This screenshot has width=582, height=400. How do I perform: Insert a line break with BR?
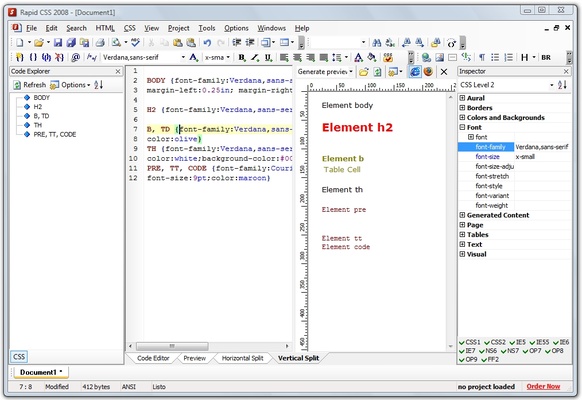coord(546,57)
